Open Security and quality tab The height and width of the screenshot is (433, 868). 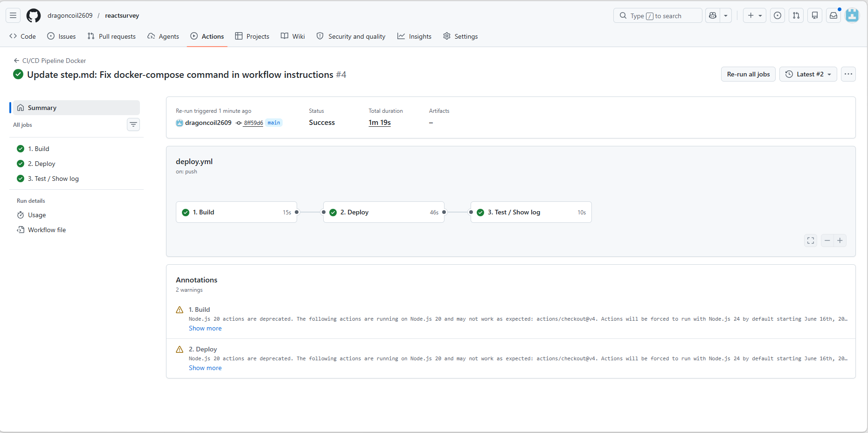click(351, 36)
